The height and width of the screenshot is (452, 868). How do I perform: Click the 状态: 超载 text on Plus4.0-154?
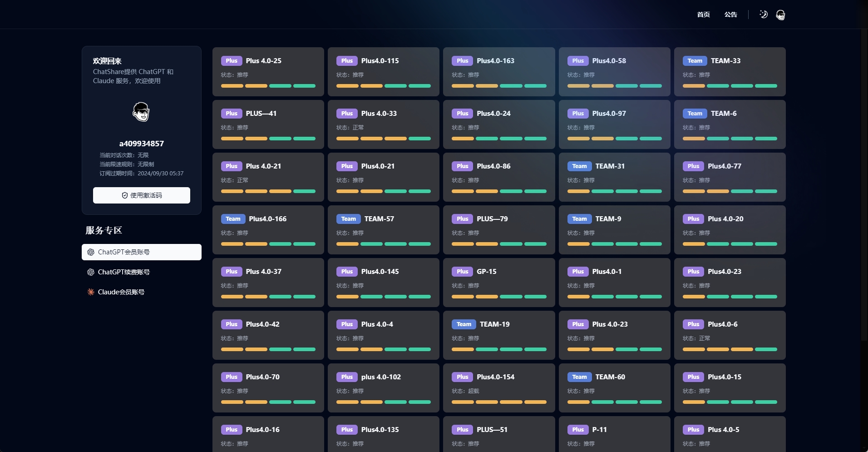465,391
